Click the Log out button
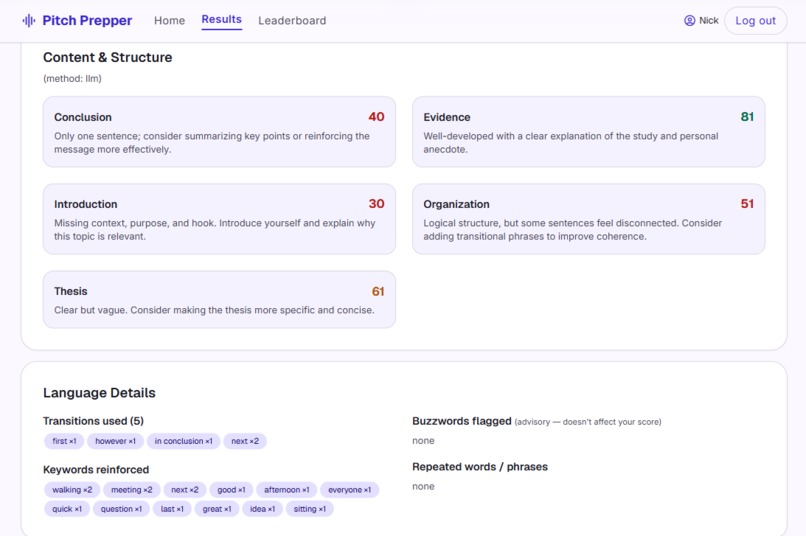 (x=755, y=21)
